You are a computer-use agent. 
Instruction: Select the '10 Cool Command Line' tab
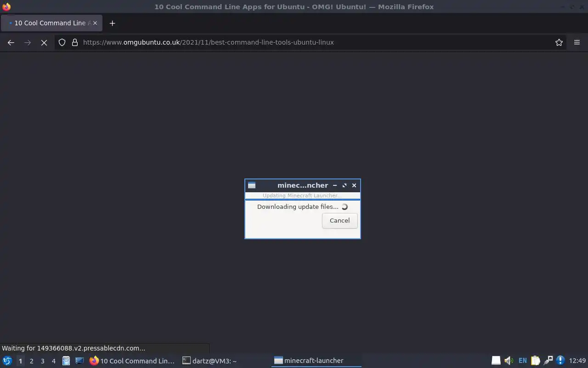click(x=51, y=23)
